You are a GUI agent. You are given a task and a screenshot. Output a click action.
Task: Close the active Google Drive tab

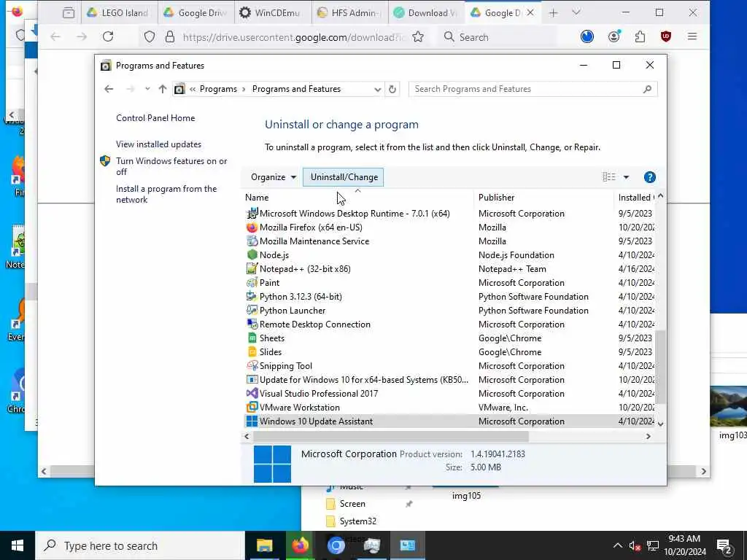(x=530, y=13)
